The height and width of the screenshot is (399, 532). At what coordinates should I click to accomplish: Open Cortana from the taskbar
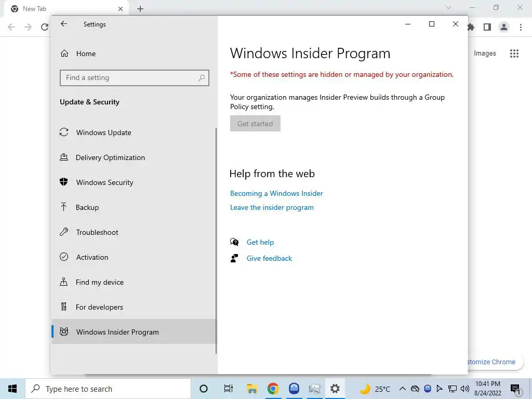click(x=204, y=389)
